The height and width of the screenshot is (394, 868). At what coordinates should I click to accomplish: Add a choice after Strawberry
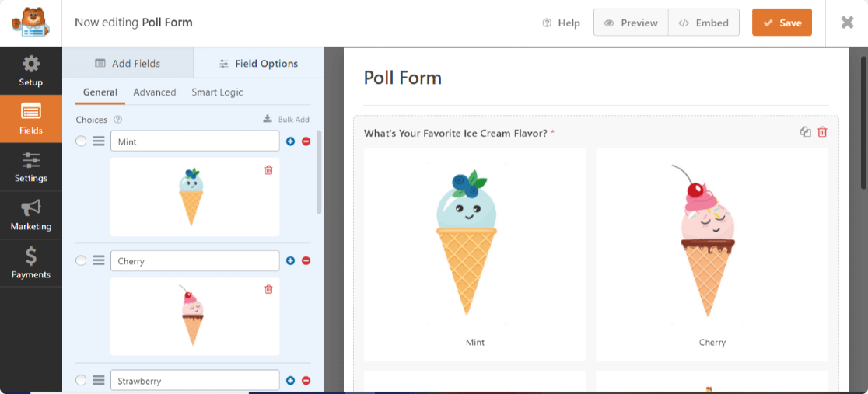coord(291,381)
